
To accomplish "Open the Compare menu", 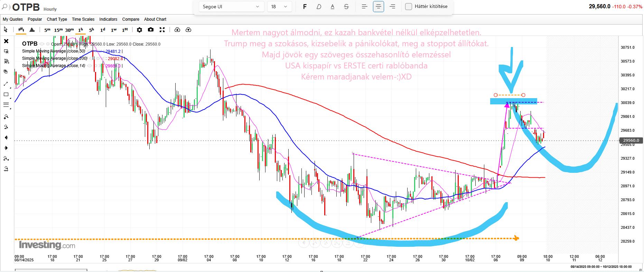I will pyautogui.click(x=131, y=19).
